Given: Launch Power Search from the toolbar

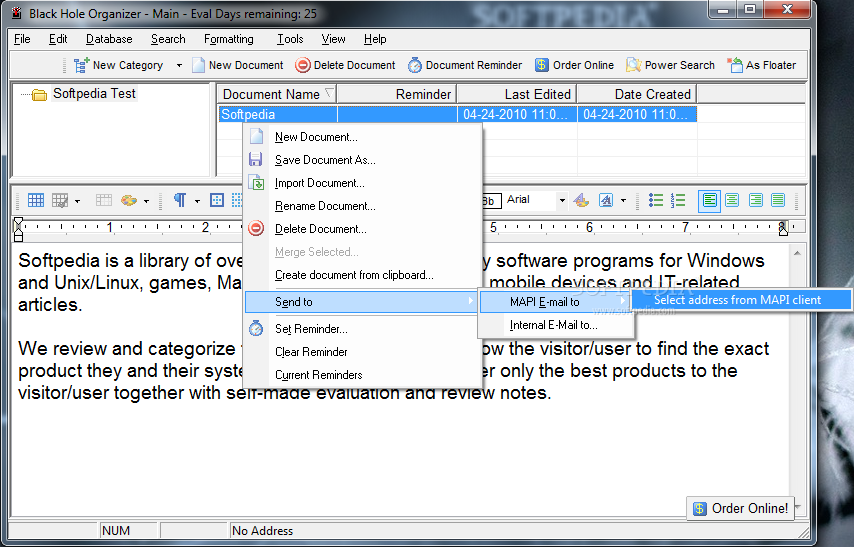Looking at the screenshot, I should tap(670, 65).
